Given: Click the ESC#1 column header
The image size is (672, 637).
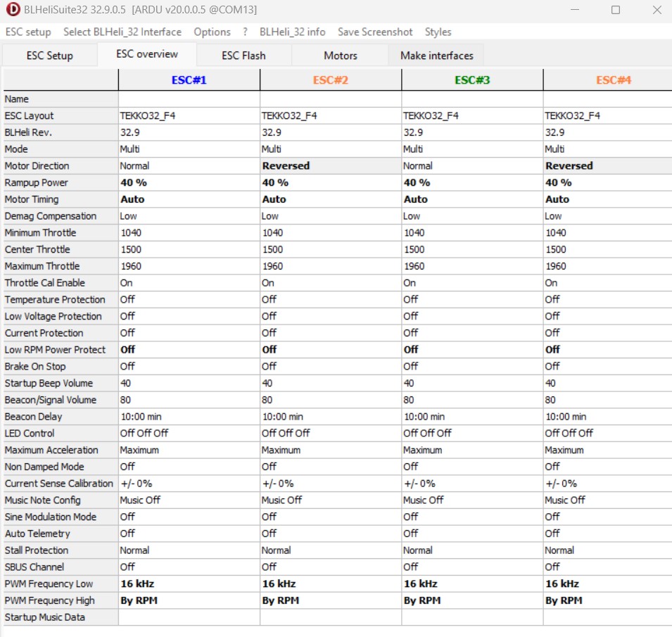Looking at the screenshot, I should coord(189,80).
